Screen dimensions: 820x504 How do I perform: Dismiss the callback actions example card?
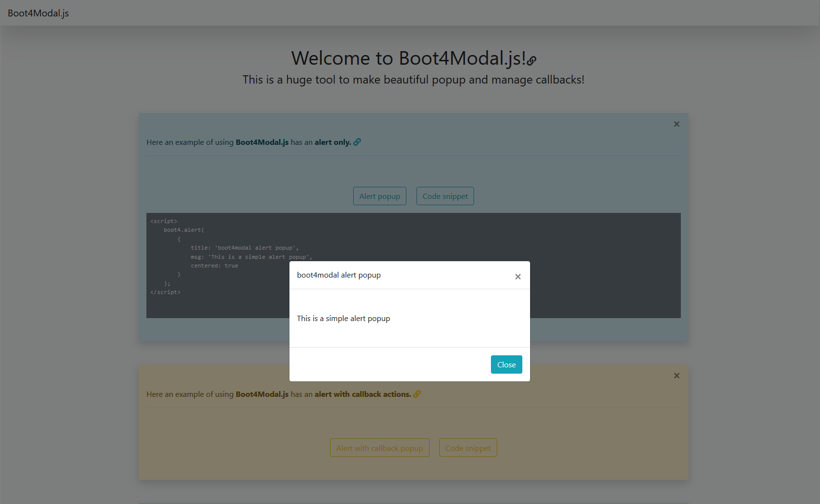pyautogui.click(x=676, y=376)
